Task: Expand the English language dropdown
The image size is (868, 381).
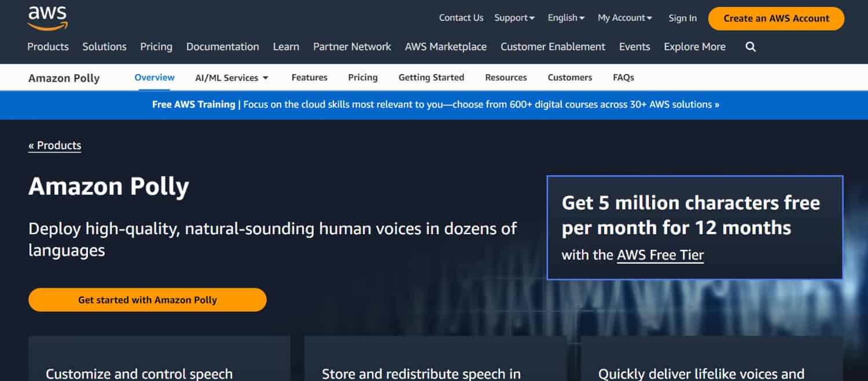Action: pos(566,18)
